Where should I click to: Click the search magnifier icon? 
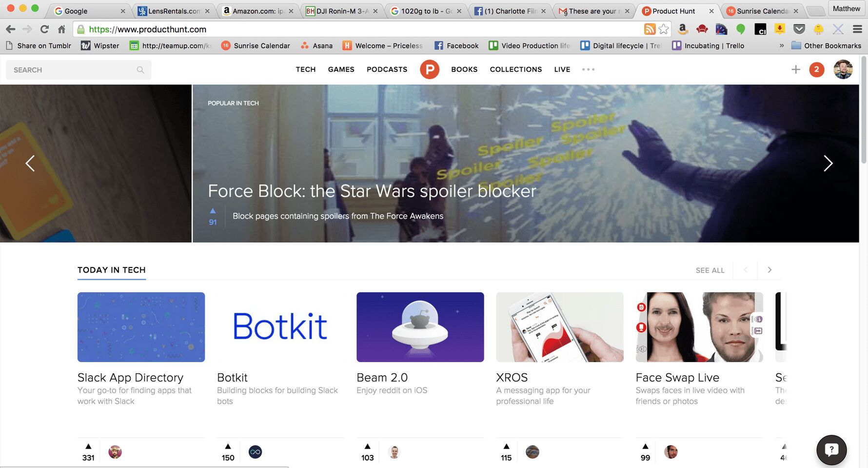140,70
